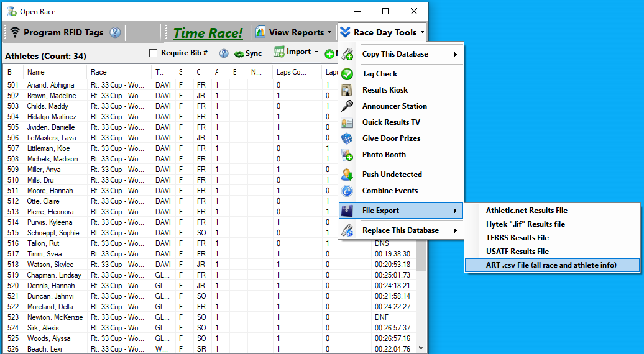Image resolution: width=644 pixels, height=354 pixels.
Task: Export ART .csv File with all info
Action: tap(553, 265)
